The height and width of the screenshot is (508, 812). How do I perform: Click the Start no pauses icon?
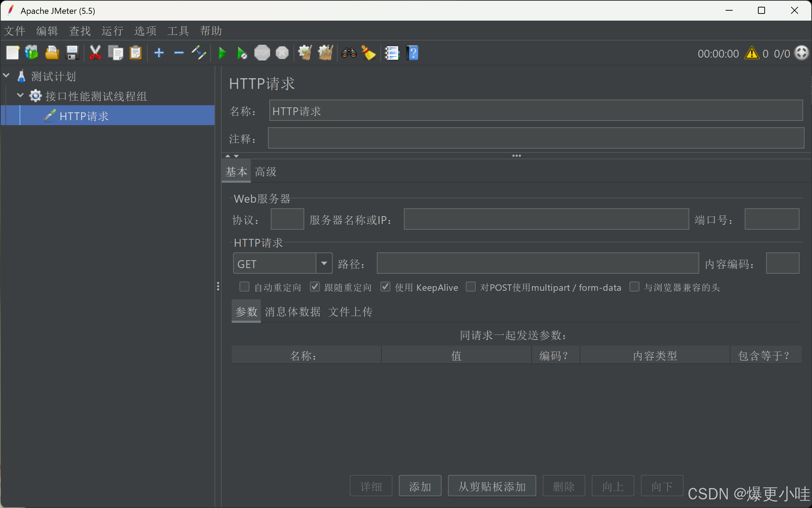[x=242, y=53]
